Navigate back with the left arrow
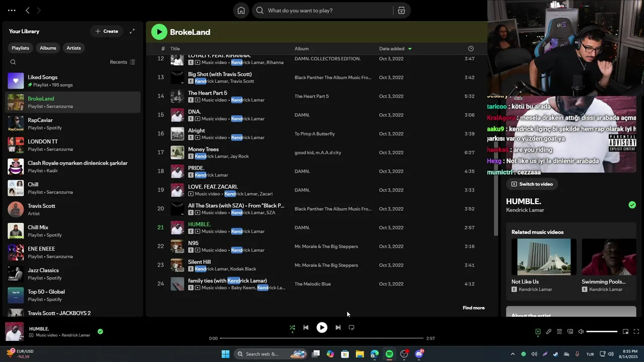This screenshot has height=362, width=644. 28,10
